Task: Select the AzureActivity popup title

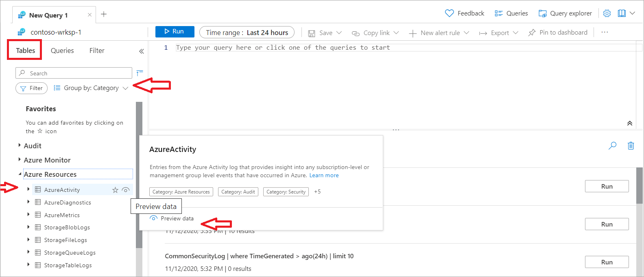Action: pyautogui.click(x=172, y=149)
